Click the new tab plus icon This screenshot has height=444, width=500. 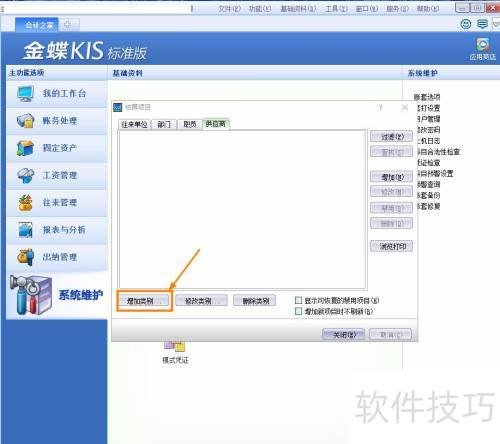pyautogui.click(x=68, y=24)
